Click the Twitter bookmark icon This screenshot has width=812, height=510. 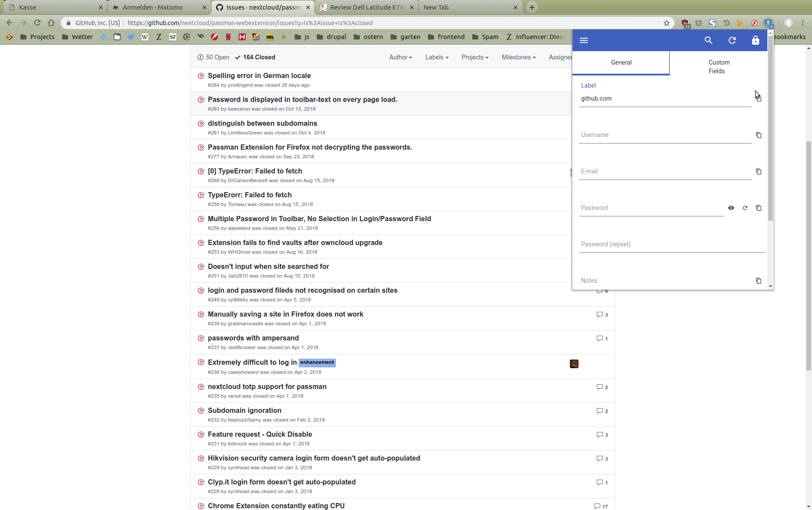[x=131, y=37]
